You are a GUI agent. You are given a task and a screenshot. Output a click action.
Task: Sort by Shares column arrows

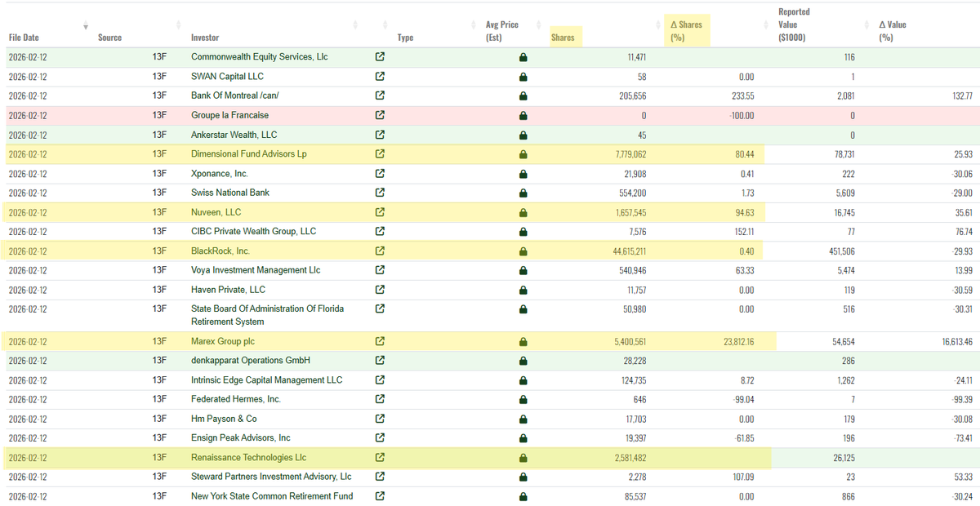[x=659, y=25]
